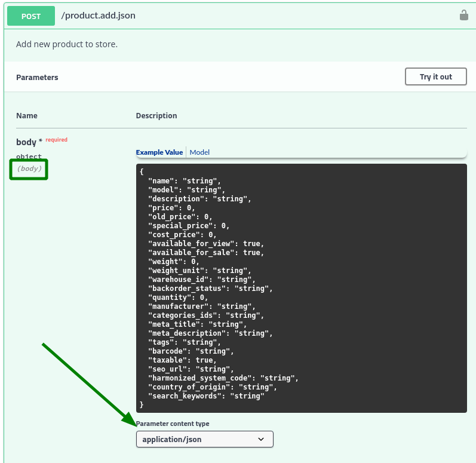Click the Parameters section heading
476x463 pixels.
tap(37, 78)
